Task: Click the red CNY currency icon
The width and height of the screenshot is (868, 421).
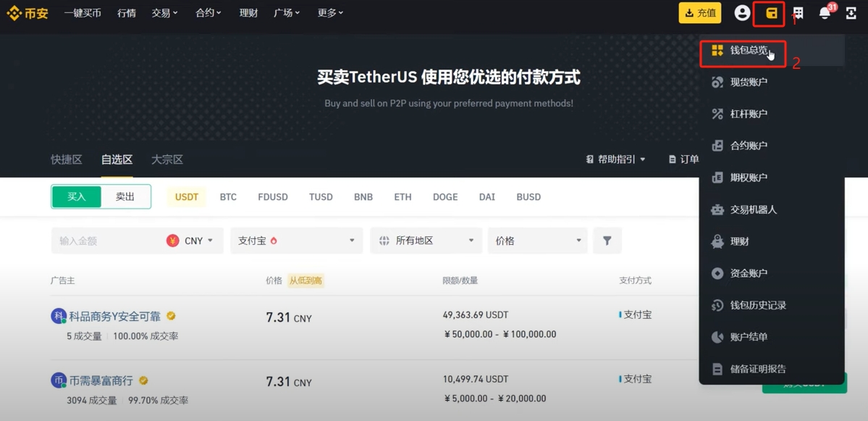Action: (173, 241)
